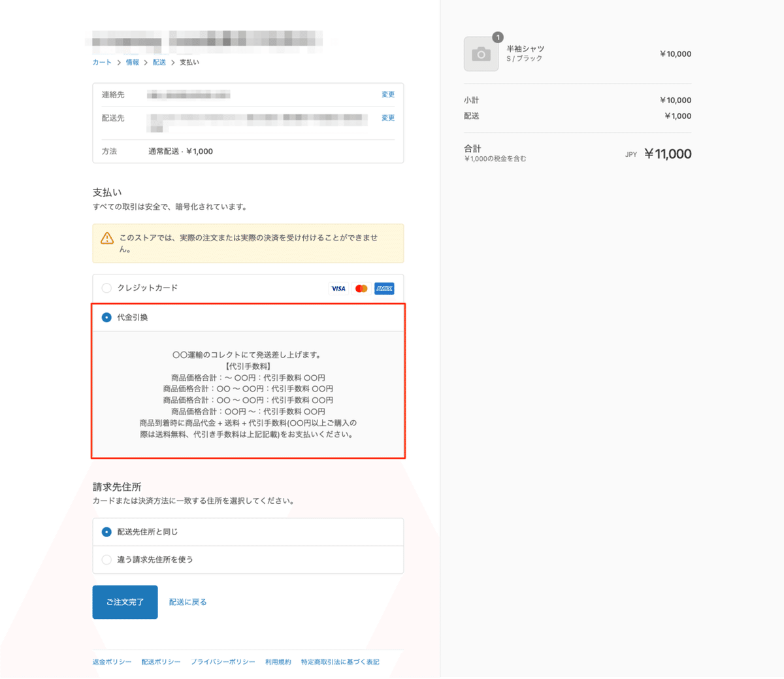Click the 小計 label
This screenshot has height=679, width=784.
pos(471,100)
